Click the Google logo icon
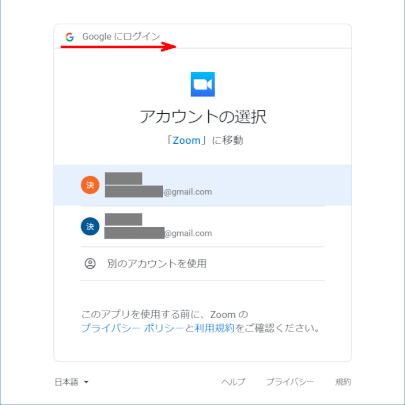 point(69,37)
